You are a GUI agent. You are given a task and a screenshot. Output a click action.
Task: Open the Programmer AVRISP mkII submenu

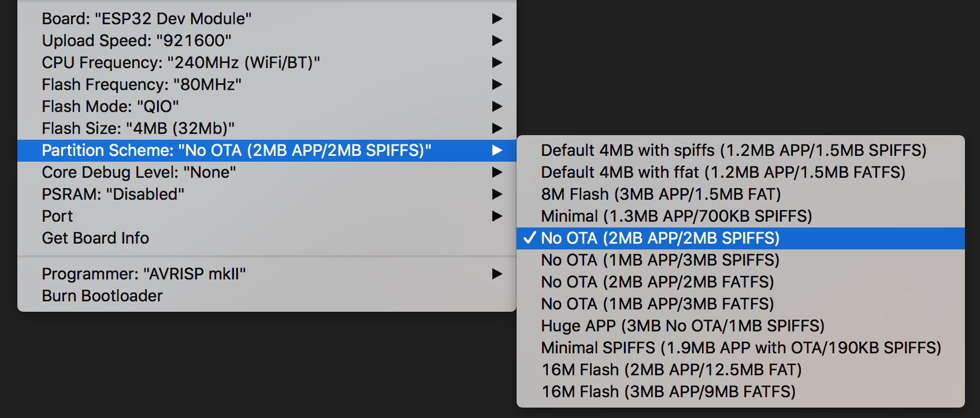(144, 274)
